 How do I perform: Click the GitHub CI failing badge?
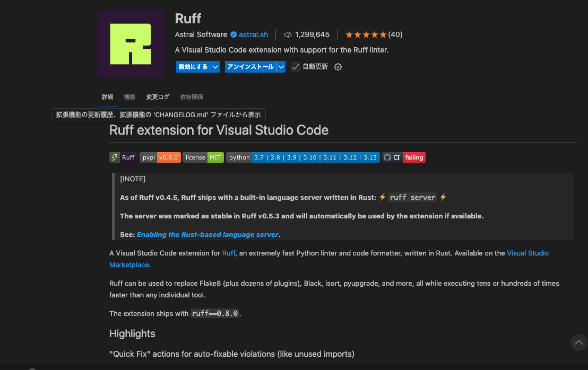[x=403, y=157]
